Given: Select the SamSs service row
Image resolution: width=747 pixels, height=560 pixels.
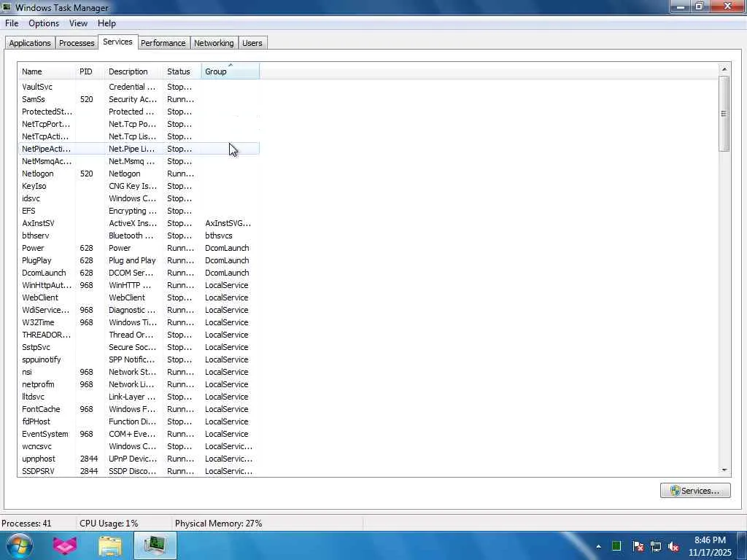Looking at the screenshot, I should click(x=139, y=99).
